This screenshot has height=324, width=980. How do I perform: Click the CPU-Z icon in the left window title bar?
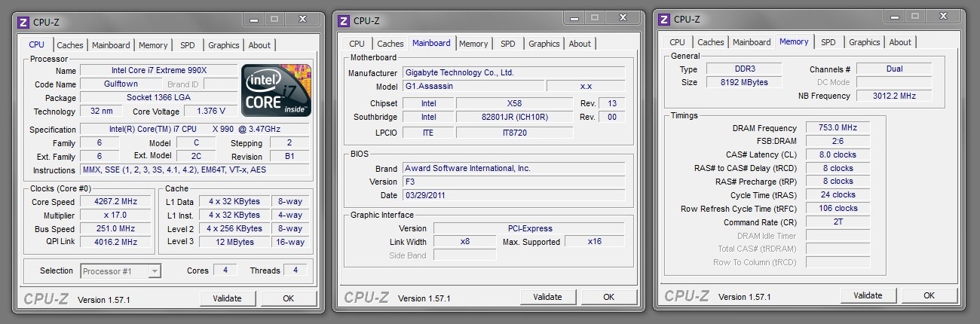pyautogui.click(x=23, y=22)
